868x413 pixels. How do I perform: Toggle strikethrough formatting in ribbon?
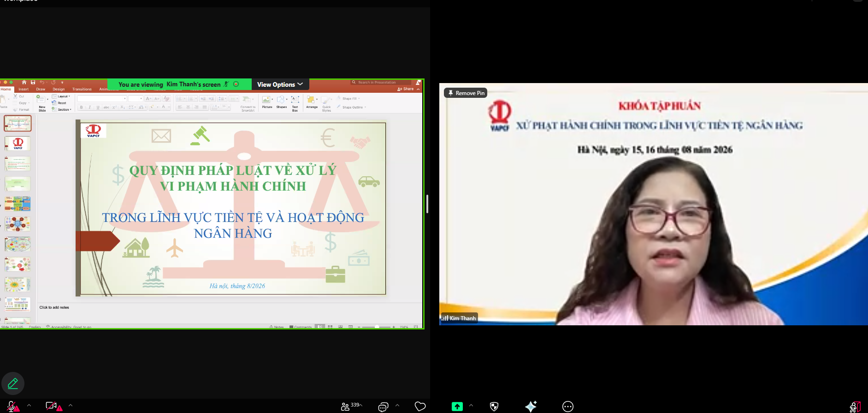pyautogui.click(x=106, y=107)
